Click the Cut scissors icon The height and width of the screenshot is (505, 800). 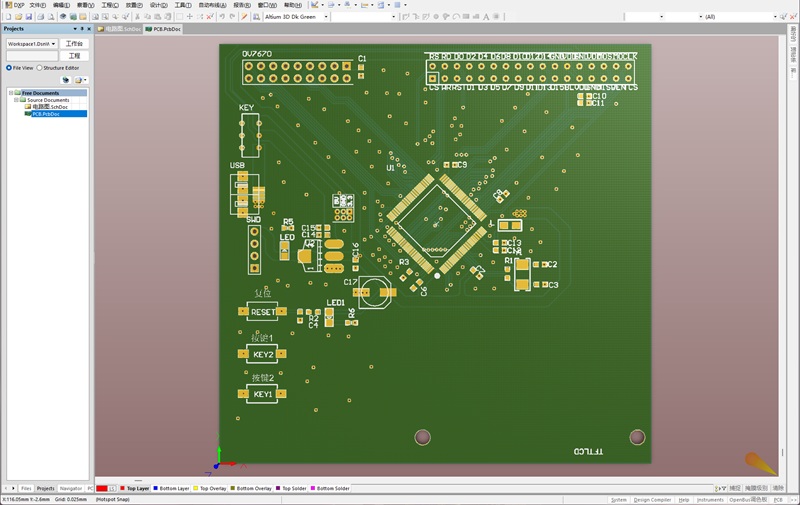pos(137,17)
